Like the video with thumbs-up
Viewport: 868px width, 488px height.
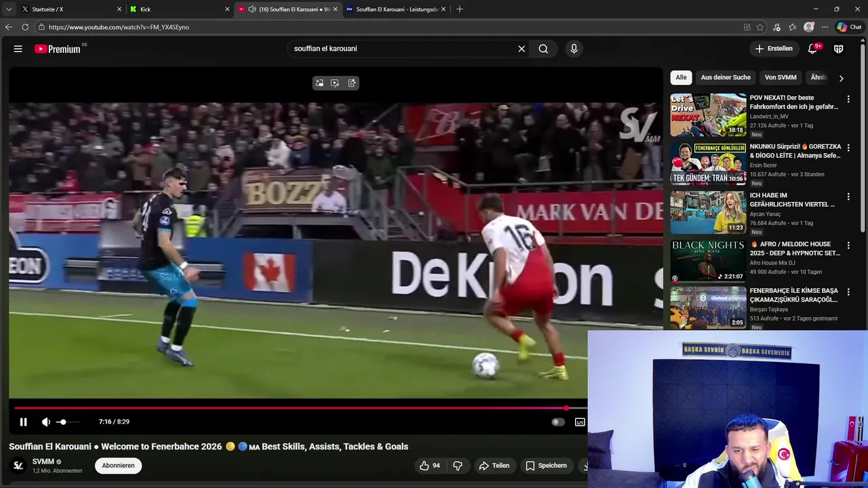[429, 466]
